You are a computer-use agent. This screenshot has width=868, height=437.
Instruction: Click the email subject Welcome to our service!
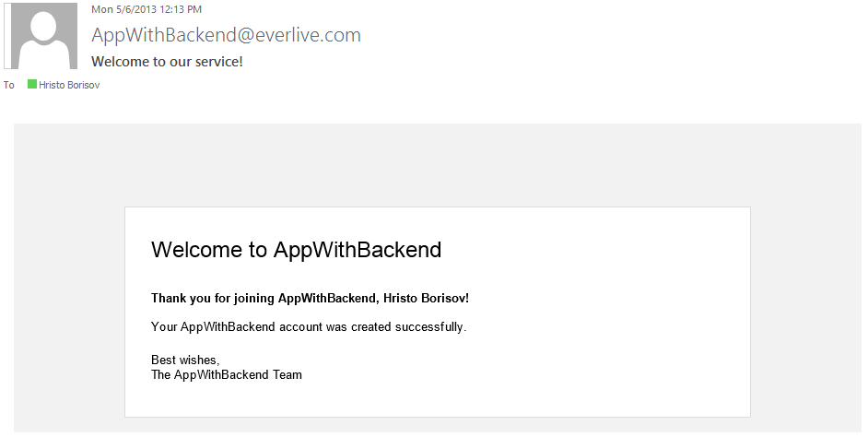tap(167, 62)
